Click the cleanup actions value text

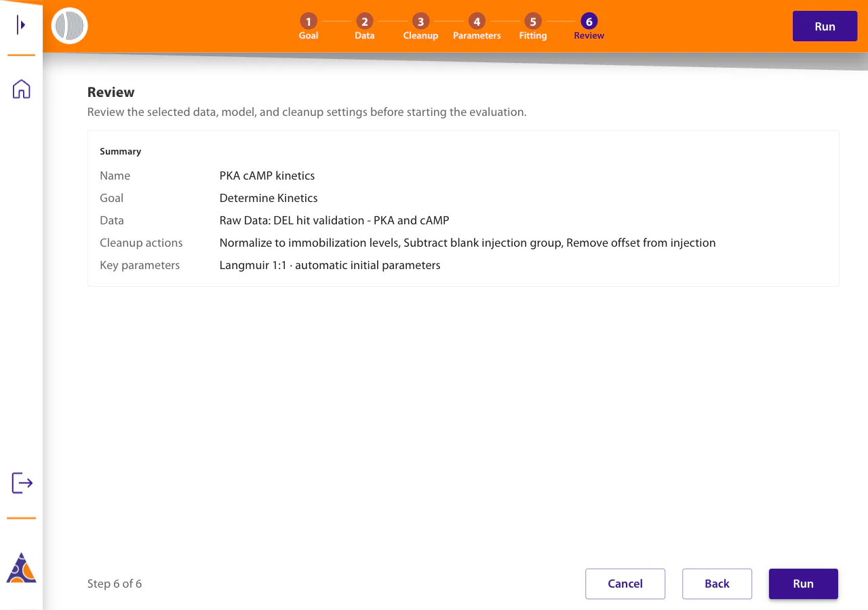[x=468, y=243]
